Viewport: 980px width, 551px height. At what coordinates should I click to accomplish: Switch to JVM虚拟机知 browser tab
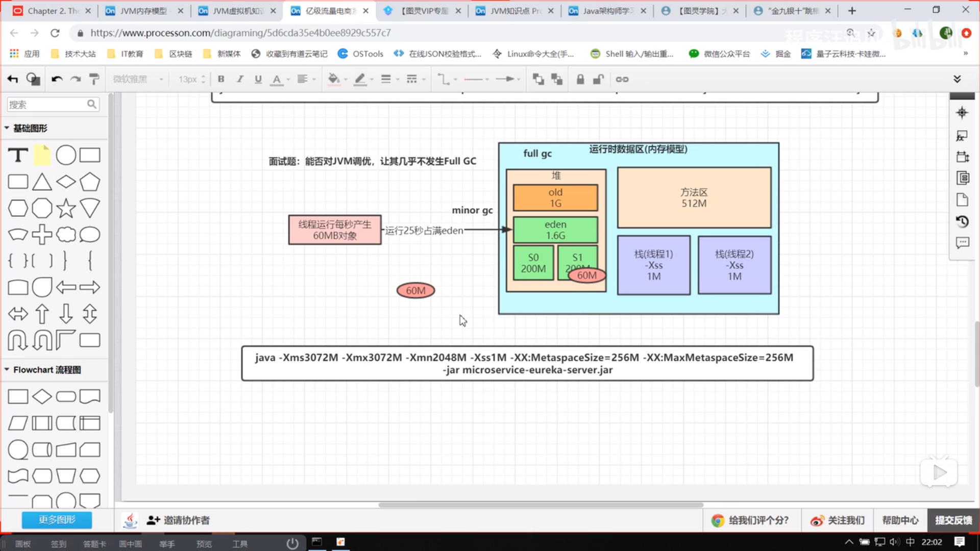[237, 11]
